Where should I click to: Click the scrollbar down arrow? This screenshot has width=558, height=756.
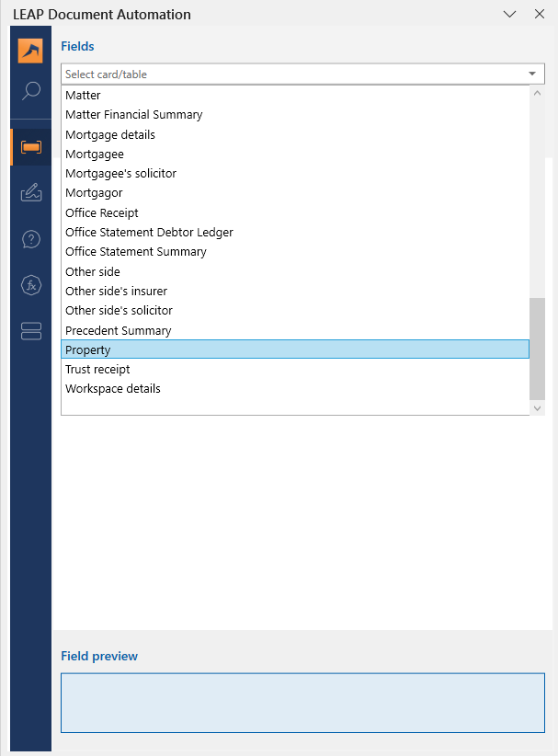pyautogui.click(x=537, y=408)
